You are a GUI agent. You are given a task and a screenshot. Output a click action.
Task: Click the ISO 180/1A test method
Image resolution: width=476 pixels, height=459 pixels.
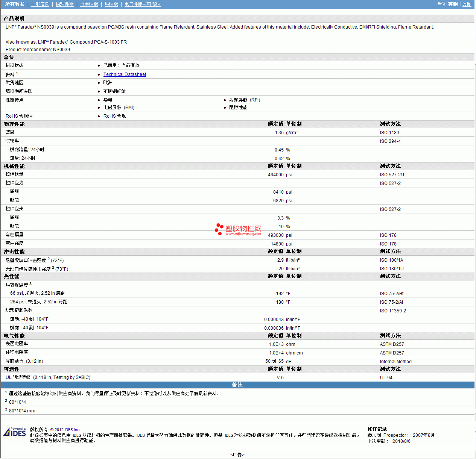pos(391,260)
